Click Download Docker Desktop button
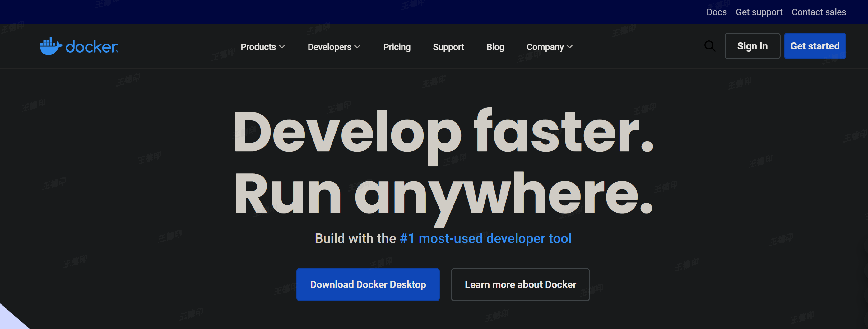 point(368,284)
